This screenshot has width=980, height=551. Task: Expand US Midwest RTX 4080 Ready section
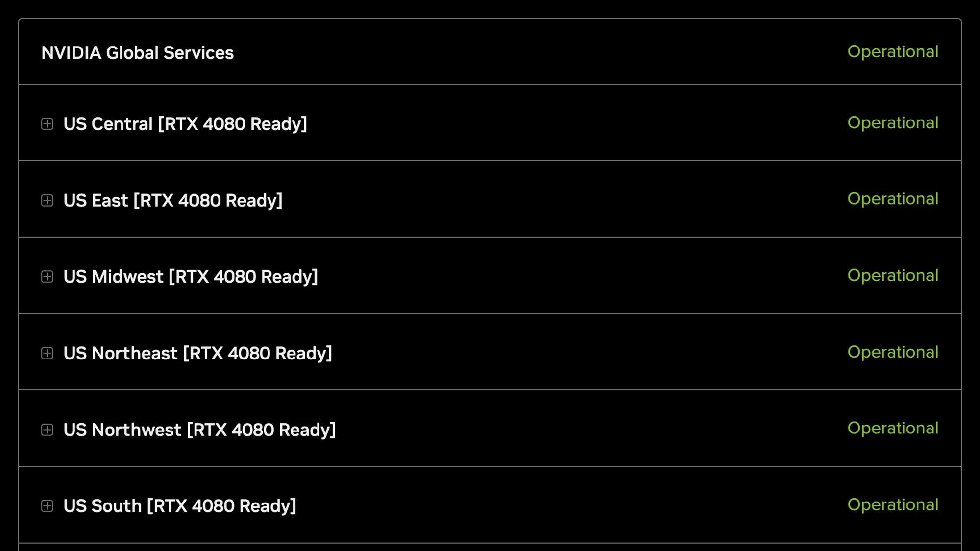tap(47, 276)
